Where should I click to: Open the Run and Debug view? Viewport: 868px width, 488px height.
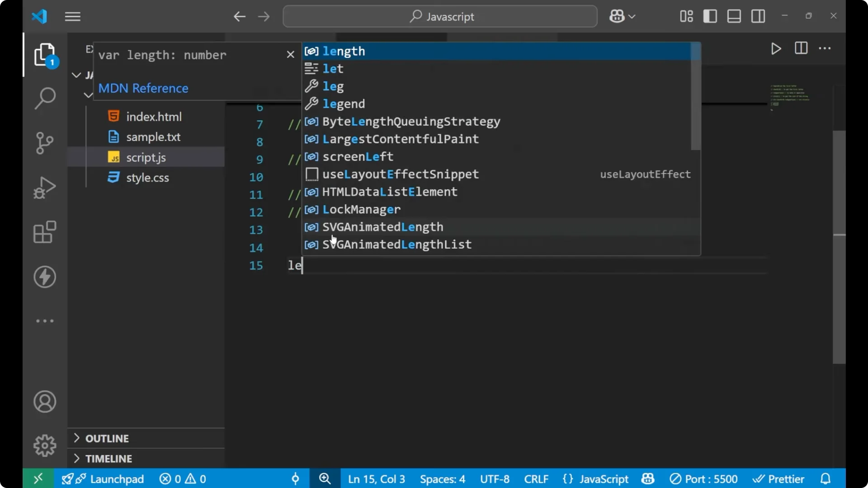pos(44,187)
